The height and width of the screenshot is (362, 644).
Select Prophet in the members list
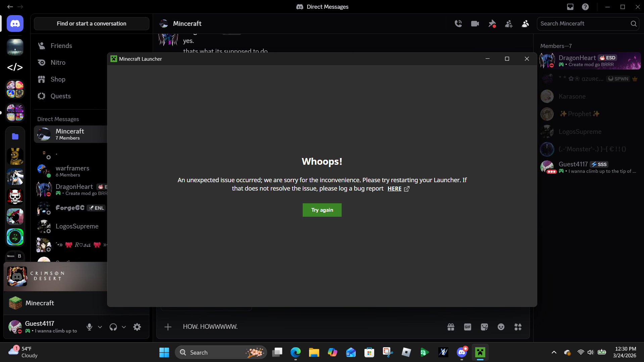point(590,114)
